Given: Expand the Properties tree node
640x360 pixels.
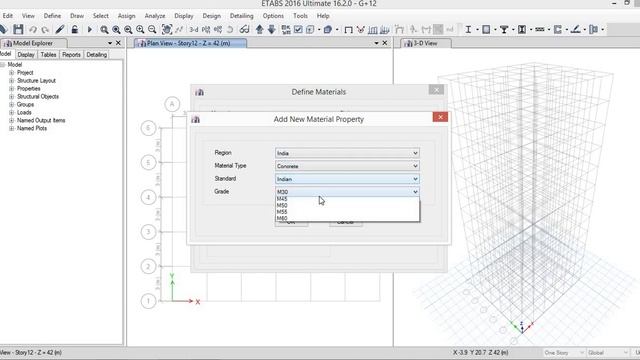Looking at the screenshot, I should [x=11, y=89].
